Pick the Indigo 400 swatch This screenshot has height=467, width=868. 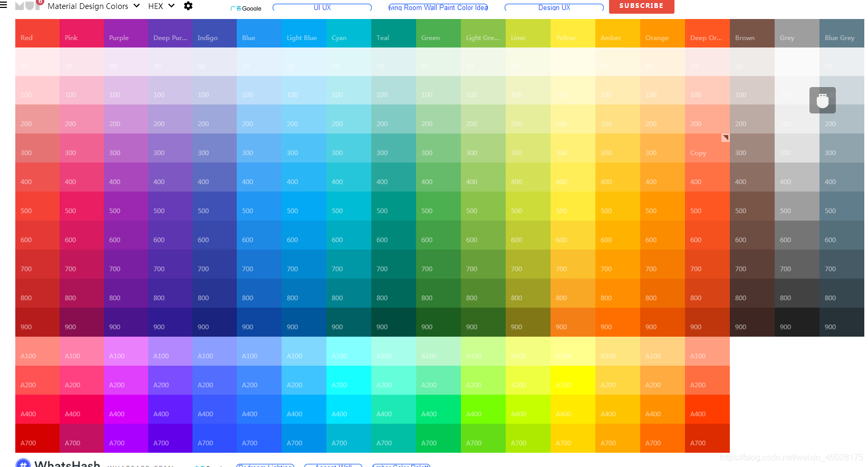coord(215,177)
